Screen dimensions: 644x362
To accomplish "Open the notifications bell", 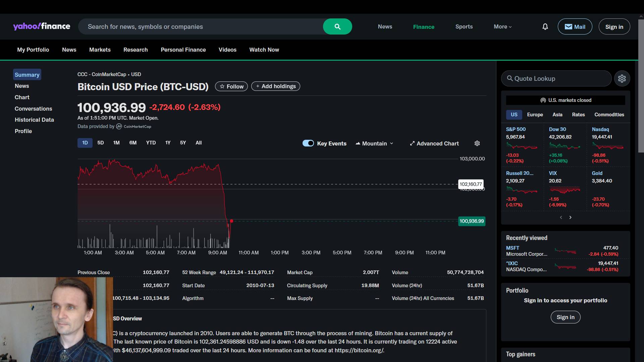I will pyautogui.click(x=545, y=26).
